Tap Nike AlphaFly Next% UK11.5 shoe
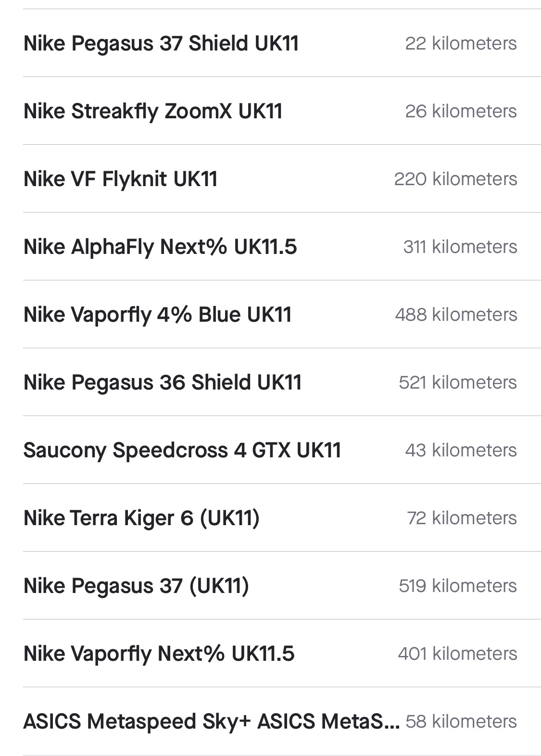This screenshot has width=541, height=756. click(270, 247)
